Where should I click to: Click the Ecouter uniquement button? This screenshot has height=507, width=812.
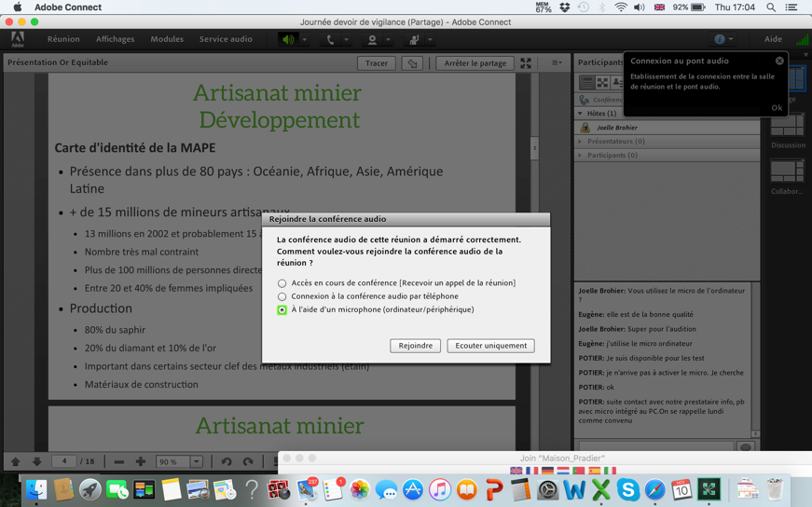click(x=491, y=346)
